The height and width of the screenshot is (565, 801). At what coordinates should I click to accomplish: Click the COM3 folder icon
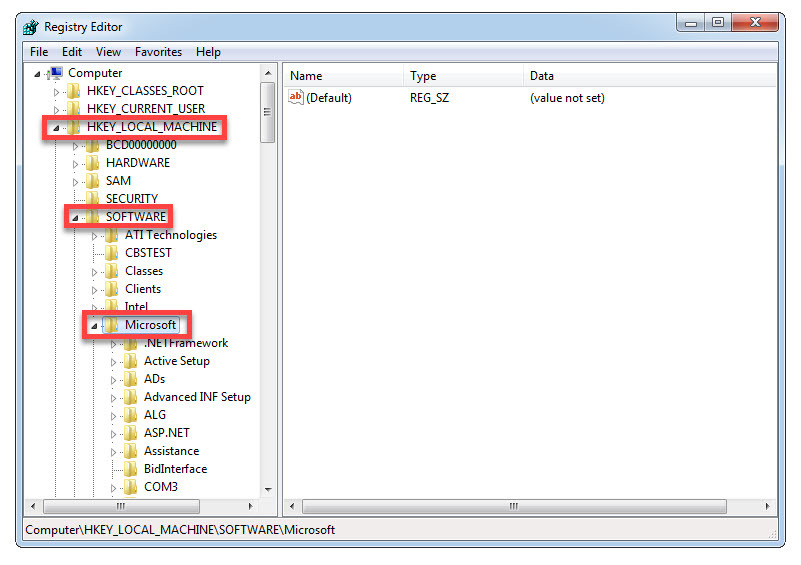(131, 487)
